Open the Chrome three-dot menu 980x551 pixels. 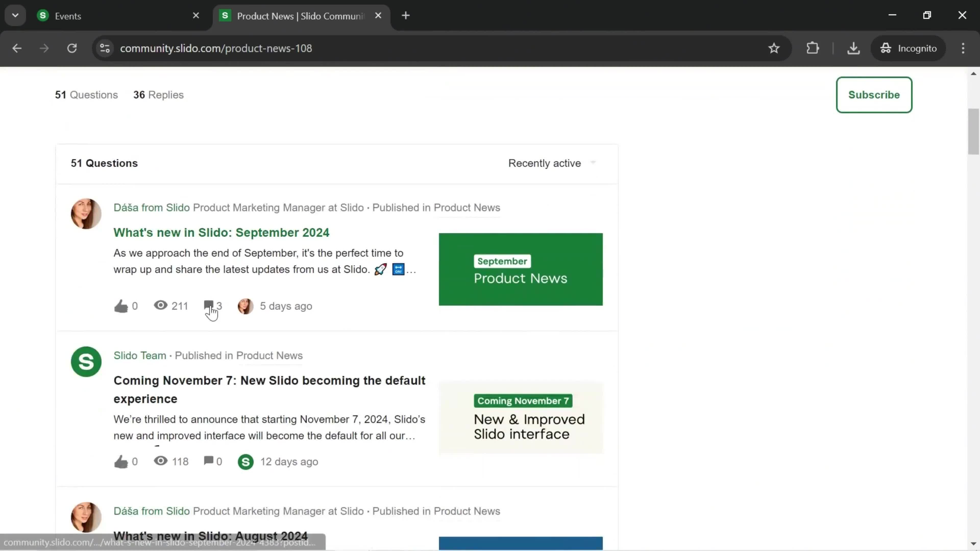pyautogui.click(x=963, y=48)
